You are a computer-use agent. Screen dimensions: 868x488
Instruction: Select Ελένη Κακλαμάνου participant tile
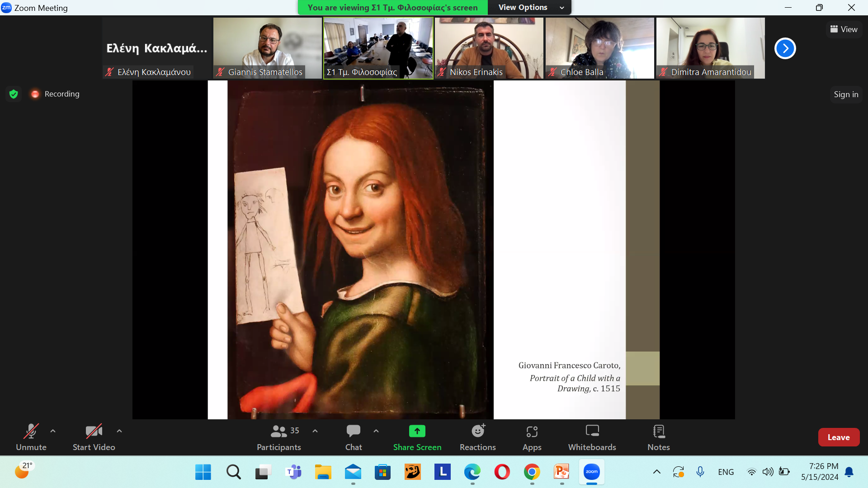click(157, 48)
